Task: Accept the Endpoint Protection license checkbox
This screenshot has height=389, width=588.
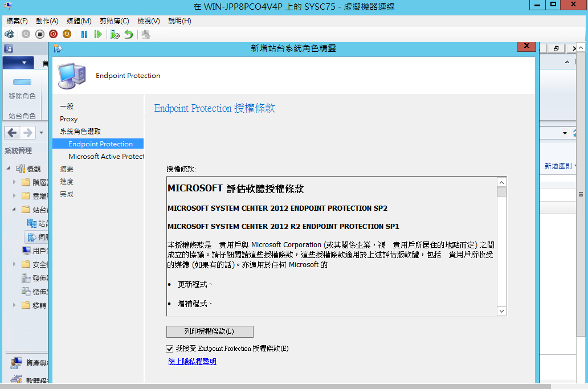Action: pyautogui.click(x=169, y=349)
